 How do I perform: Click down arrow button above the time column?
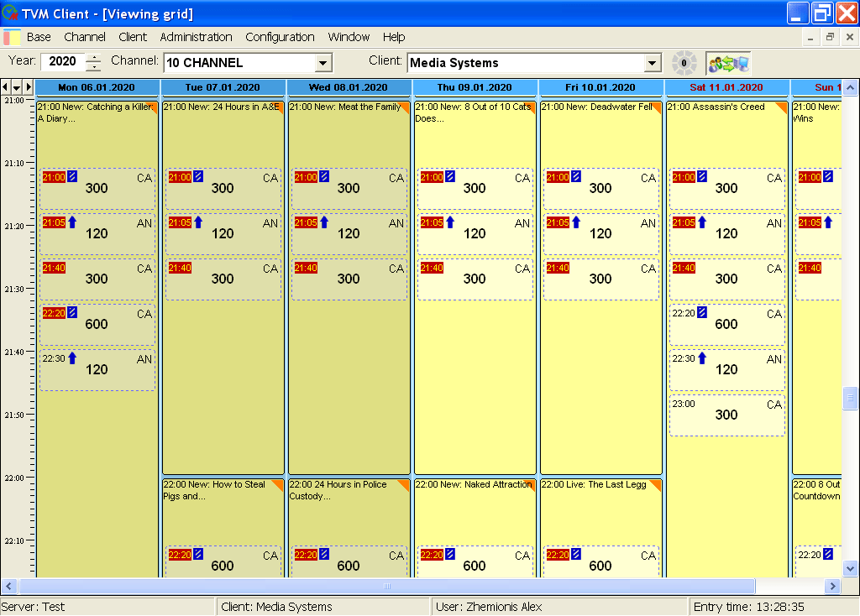pyautogui.click(x=16, y=87)
